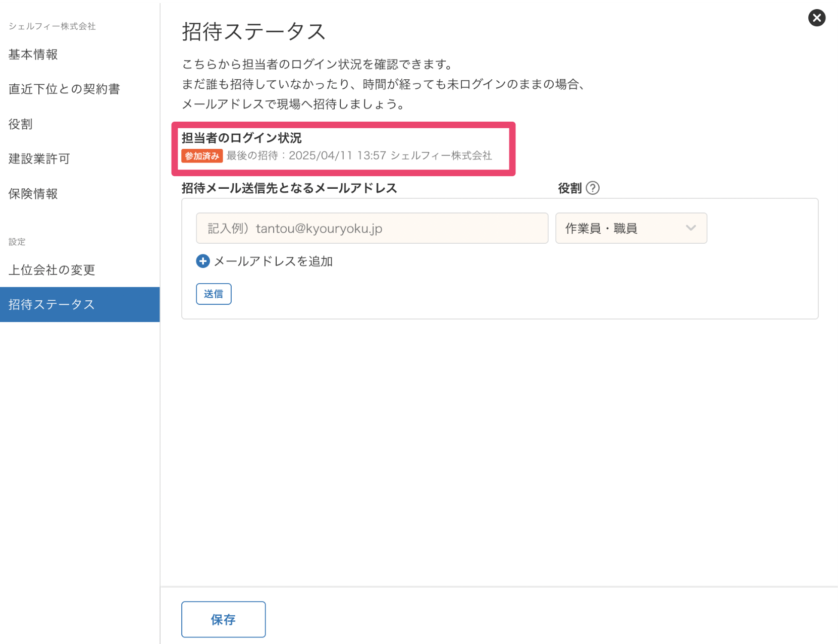Close the invitation status dialog
This screenshot has height=644, width=838.
click(816, 18)
